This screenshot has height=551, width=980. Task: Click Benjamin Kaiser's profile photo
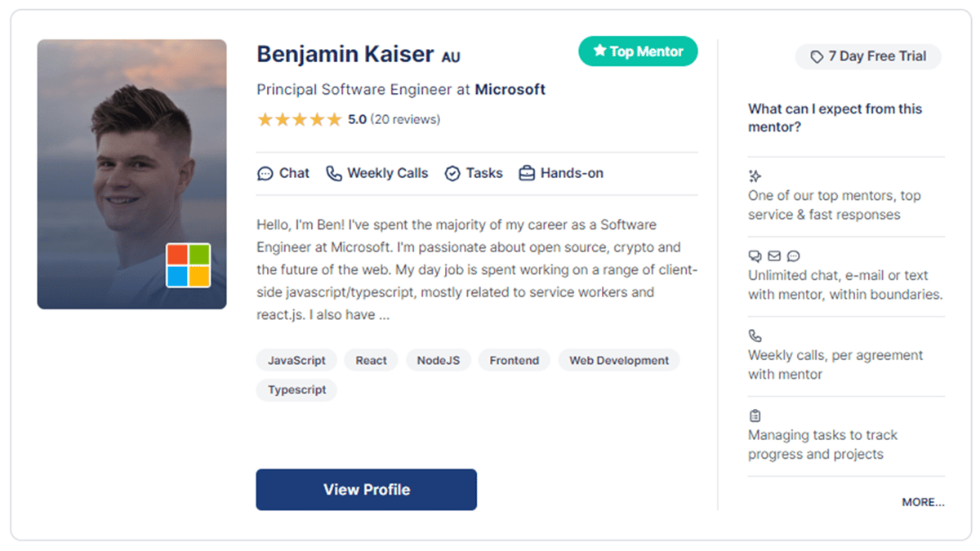pos(131,174)
